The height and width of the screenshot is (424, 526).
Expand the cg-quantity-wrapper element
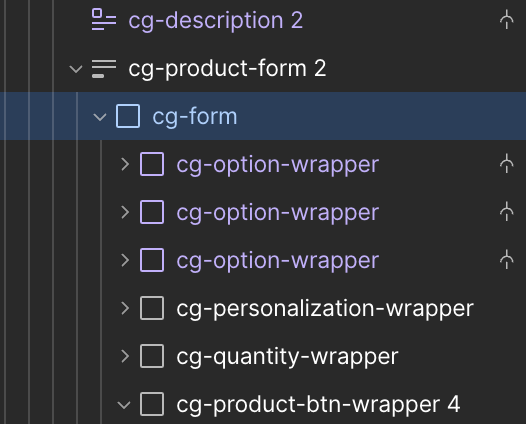pos(125,356)
